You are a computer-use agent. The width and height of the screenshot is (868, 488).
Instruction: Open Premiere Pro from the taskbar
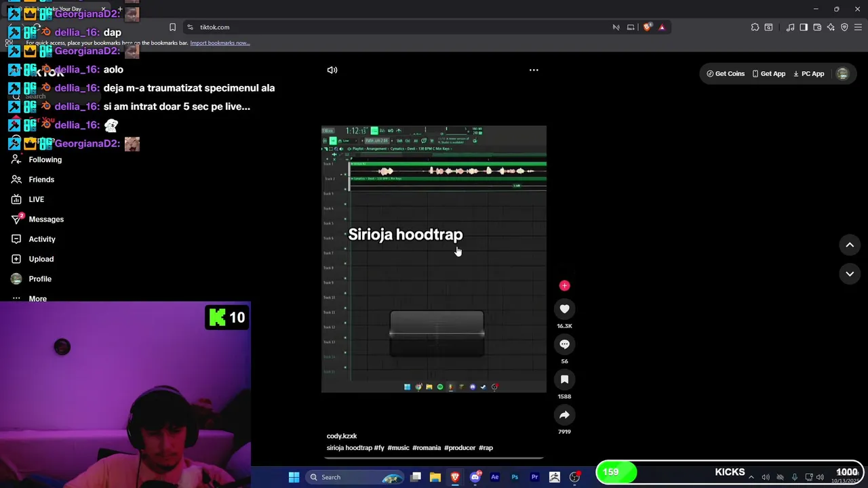534,477
